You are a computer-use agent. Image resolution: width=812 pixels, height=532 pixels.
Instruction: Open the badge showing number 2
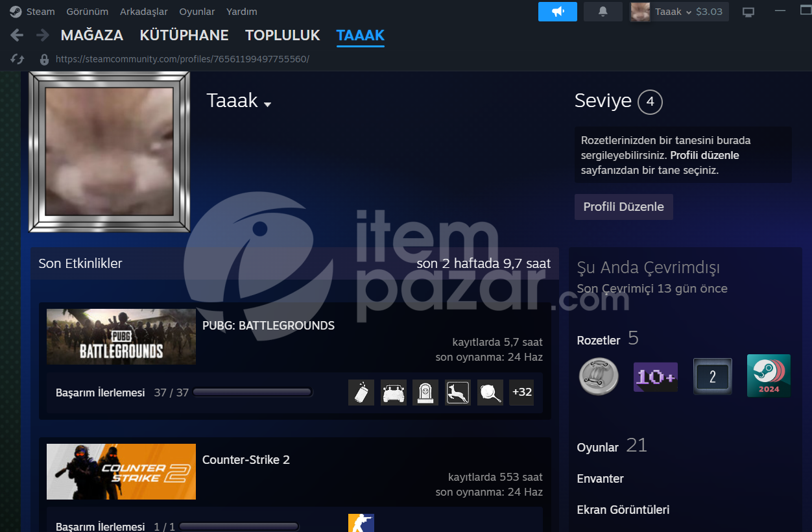pos(712,376)
